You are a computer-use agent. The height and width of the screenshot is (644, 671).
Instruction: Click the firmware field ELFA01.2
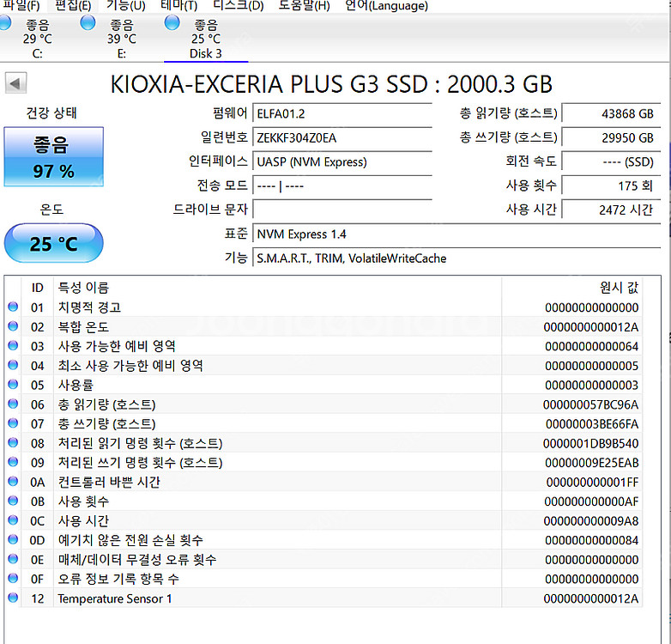click(x=342, y=114)
